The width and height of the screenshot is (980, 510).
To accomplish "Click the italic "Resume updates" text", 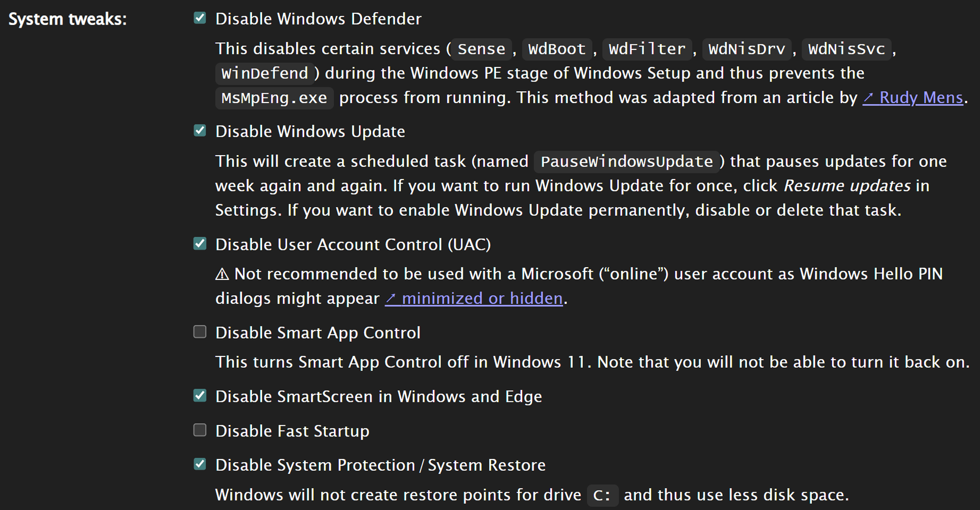I will coord(847,186).
